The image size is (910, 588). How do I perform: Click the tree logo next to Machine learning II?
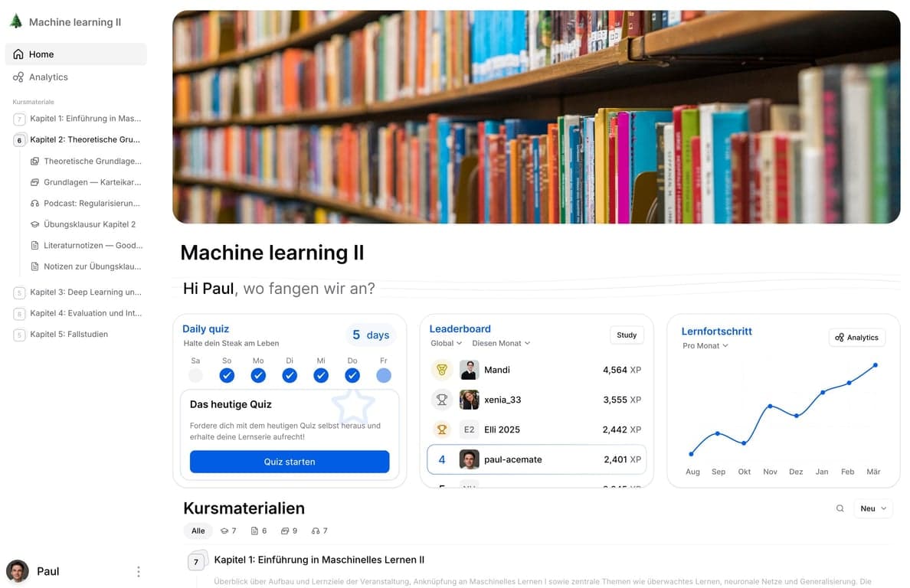[x=16, y=21]
